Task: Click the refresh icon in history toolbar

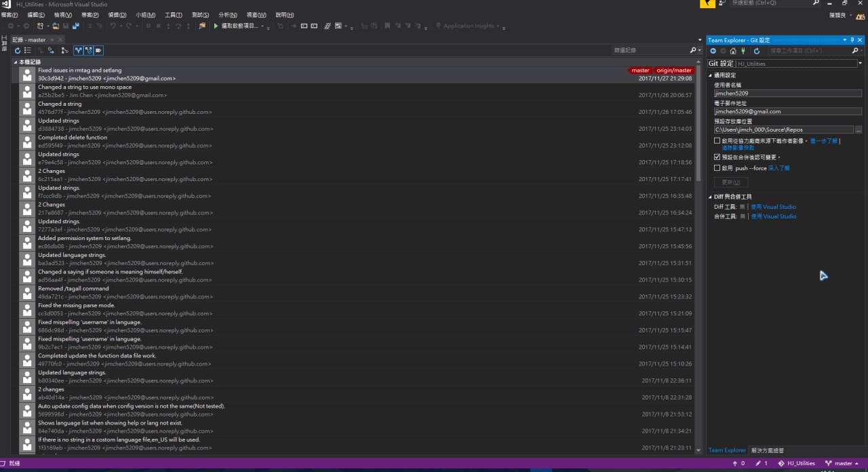Action: point(18,50)
